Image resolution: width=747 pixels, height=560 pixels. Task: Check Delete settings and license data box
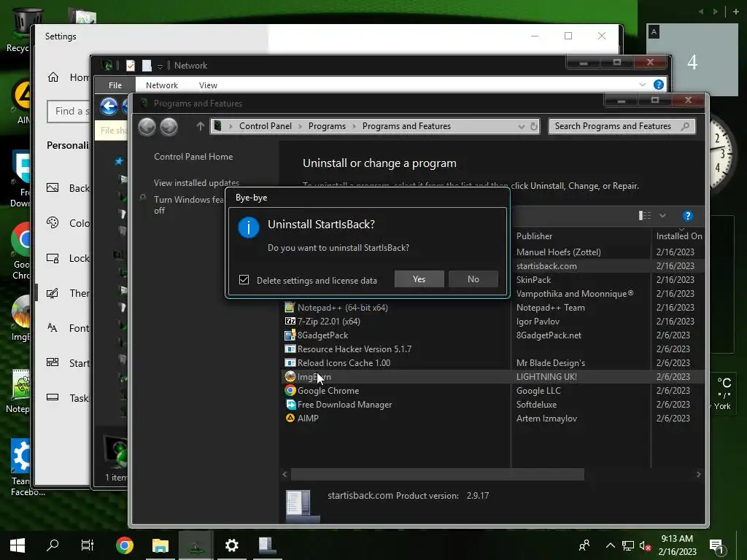click(244, 279)
